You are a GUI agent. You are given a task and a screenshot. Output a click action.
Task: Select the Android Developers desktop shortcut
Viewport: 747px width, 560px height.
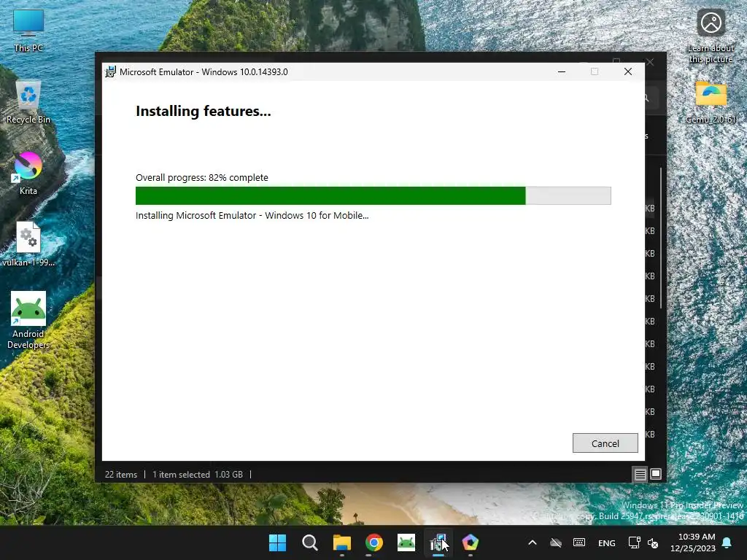pos(28,321)
